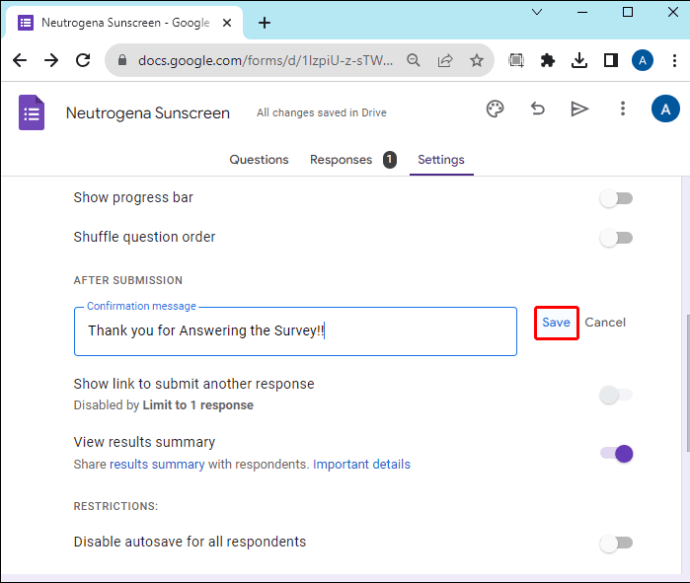The height and width of the screenshot is (583, 690).
Task: Minimize the browser window
Action: tap(582, 12)
